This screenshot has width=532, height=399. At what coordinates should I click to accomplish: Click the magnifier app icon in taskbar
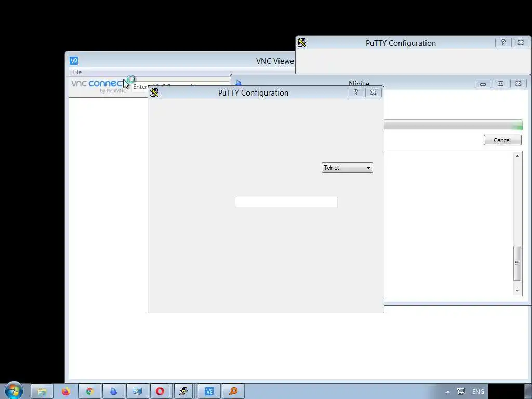coord(233,391)
